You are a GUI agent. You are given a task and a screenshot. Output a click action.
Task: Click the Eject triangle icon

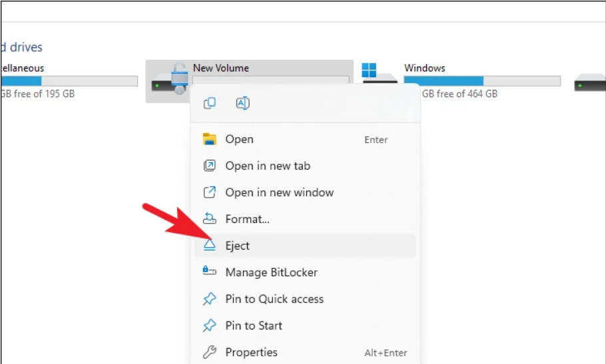click(210, 246)
